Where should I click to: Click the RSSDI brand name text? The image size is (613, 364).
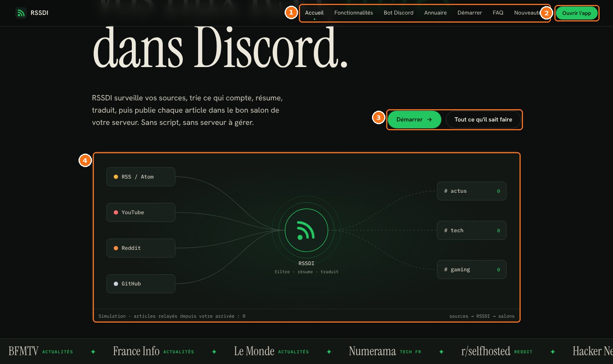(39, 13)
